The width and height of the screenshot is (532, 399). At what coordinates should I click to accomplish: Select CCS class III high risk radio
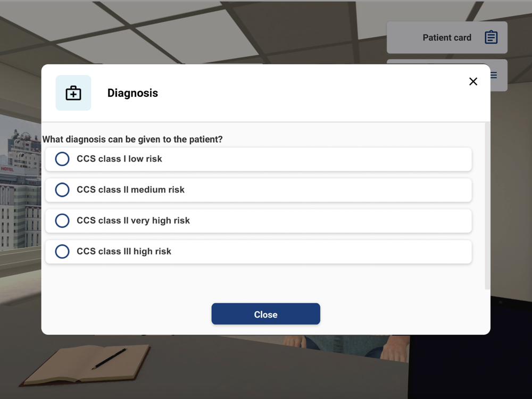[x=62, y=252]
